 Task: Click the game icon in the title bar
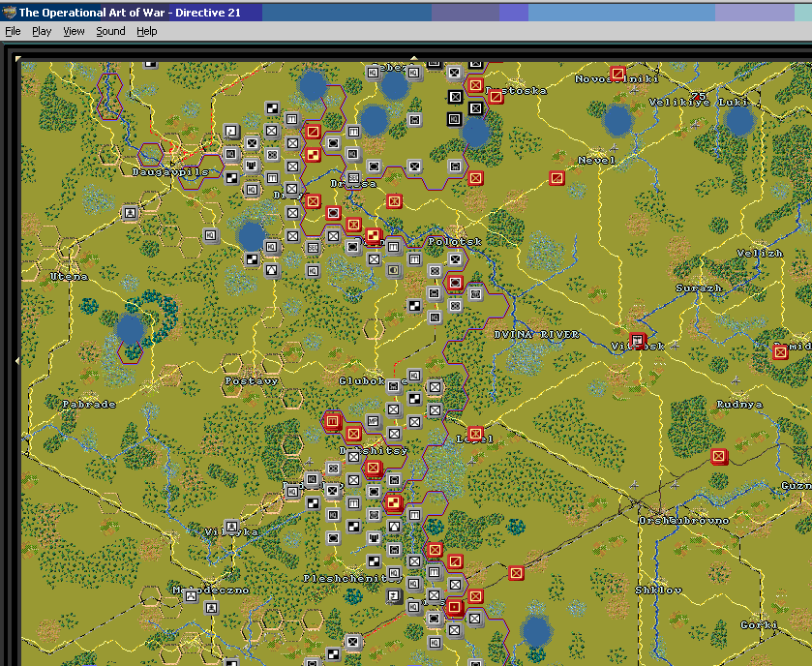pyautogui.click(x=9, y=12)
